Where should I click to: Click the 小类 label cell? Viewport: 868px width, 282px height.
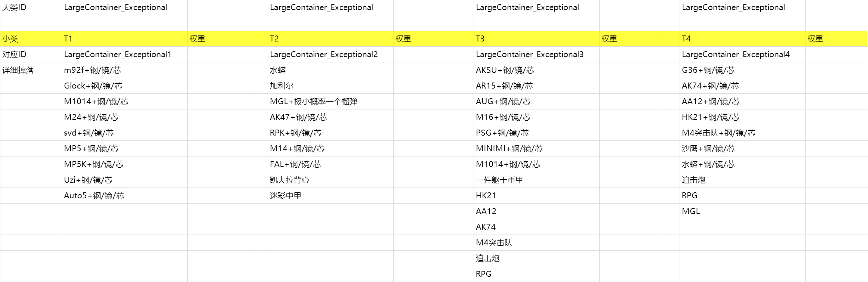pos(30,39)
